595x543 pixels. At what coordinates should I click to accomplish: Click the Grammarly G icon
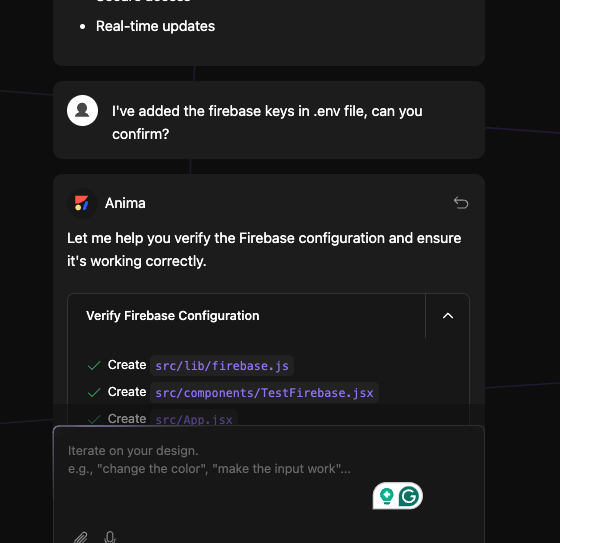[x=409, y=496]
